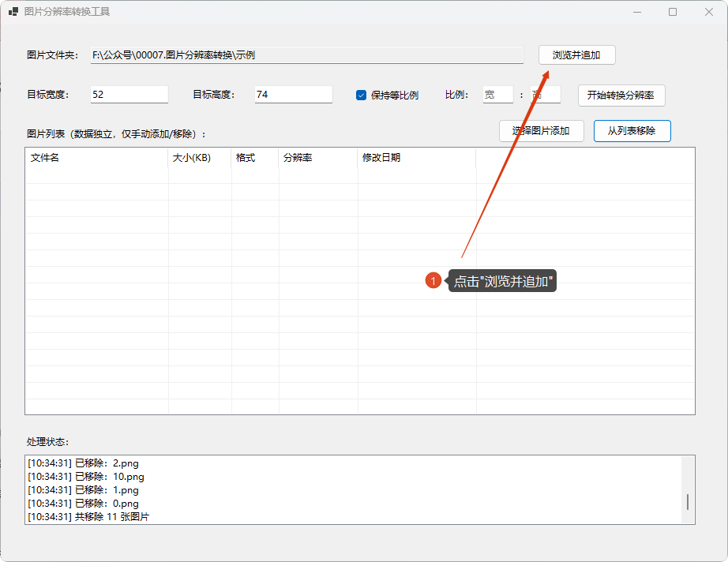Viewport: 728px width, 562px height.
Task: Select log line 已移除：2.png
Action: [x=83, y=463]
